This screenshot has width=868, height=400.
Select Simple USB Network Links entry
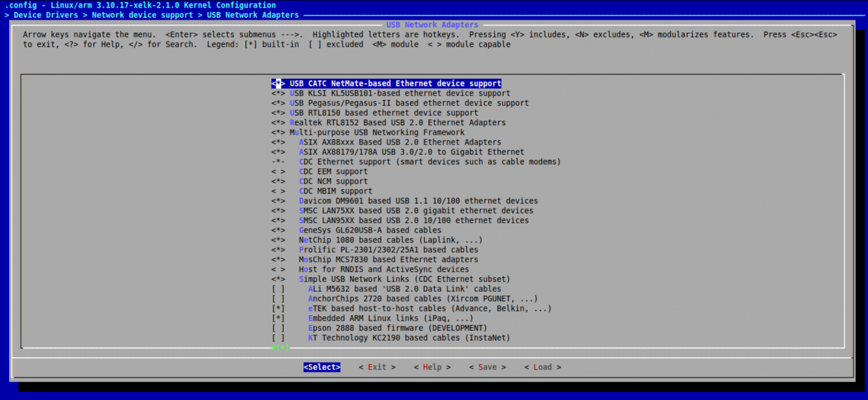(404, 279)
